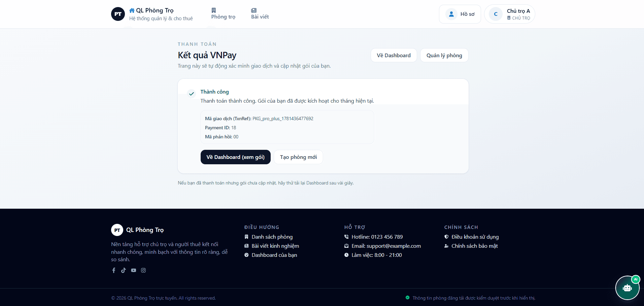
Task: Click the envelope icon beside Email
Action: (346, 246)
